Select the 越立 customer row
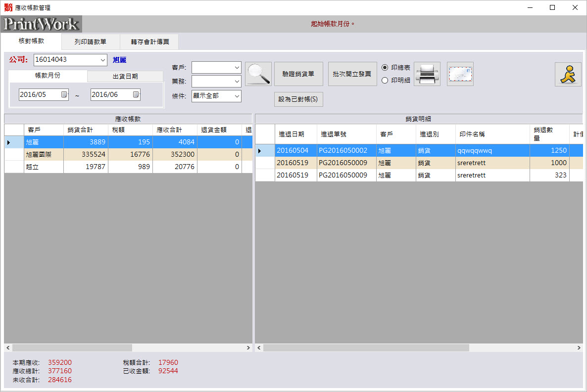Screen dimensions: 587x392 point(128,167)
